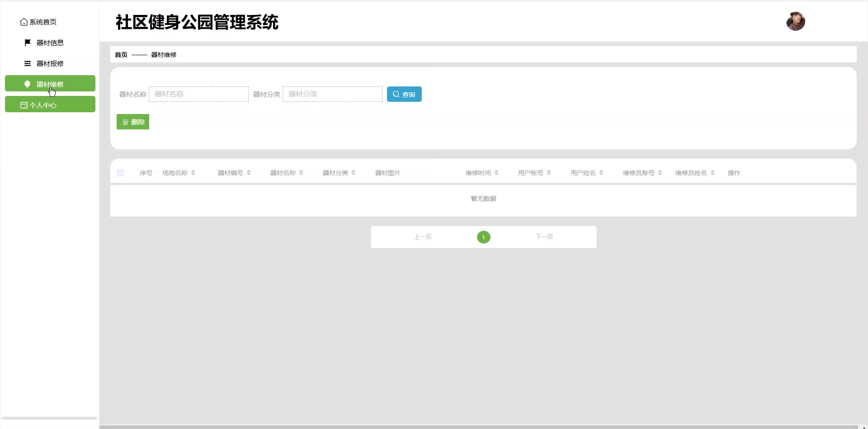Sort table by 维修员账号 column

[660, 173]
